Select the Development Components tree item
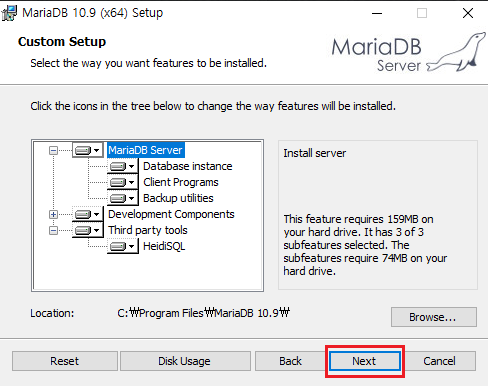488x386 pixels. 171,214
